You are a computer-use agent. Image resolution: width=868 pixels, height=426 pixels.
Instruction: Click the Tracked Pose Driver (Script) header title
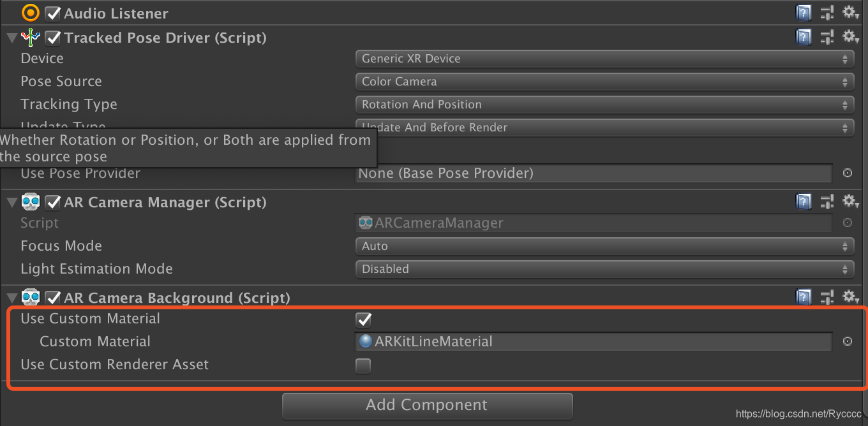pyautogui.click(x=165, y=38)
